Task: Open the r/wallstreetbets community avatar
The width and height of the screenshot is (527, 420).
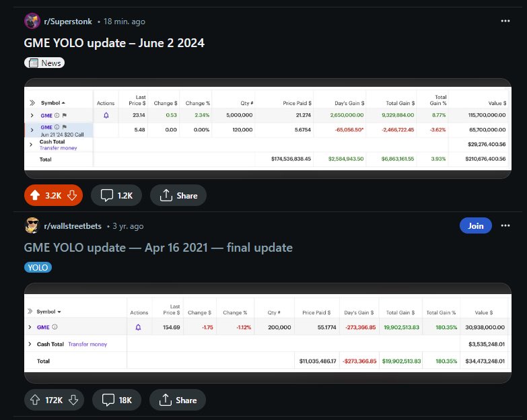Action: pos(32,225)
